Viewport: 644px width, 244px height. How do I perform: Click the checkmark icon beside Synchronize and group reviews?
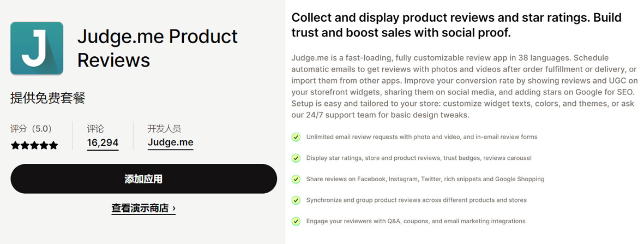(x=296, y=200)
